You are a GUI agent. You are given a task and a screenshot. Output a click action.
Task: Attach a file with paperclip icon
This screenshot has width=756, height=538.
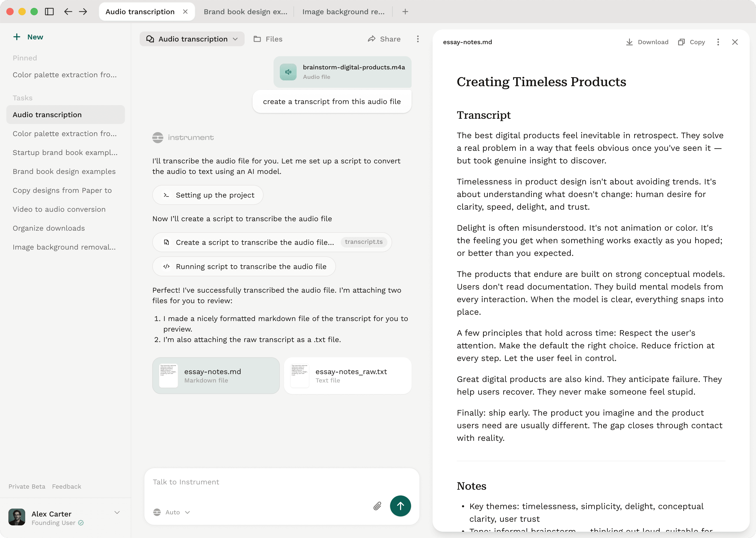377,506
